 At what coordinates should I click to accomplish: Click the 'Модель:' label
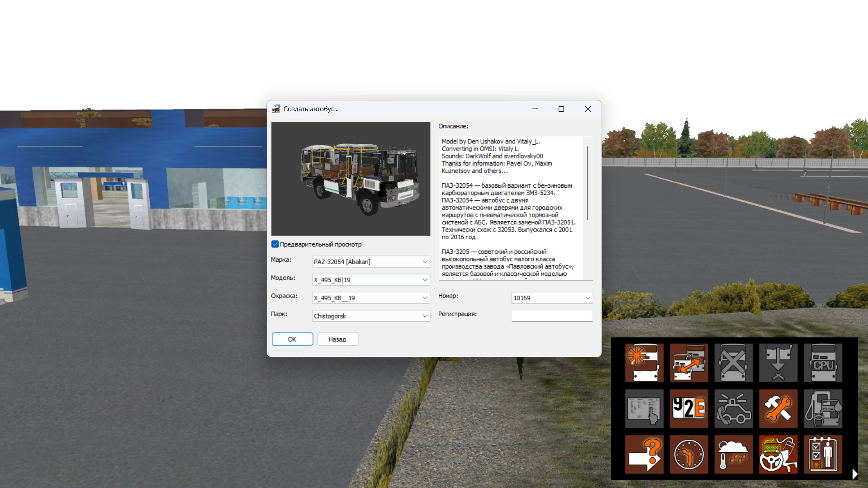[x=283, y=278]
